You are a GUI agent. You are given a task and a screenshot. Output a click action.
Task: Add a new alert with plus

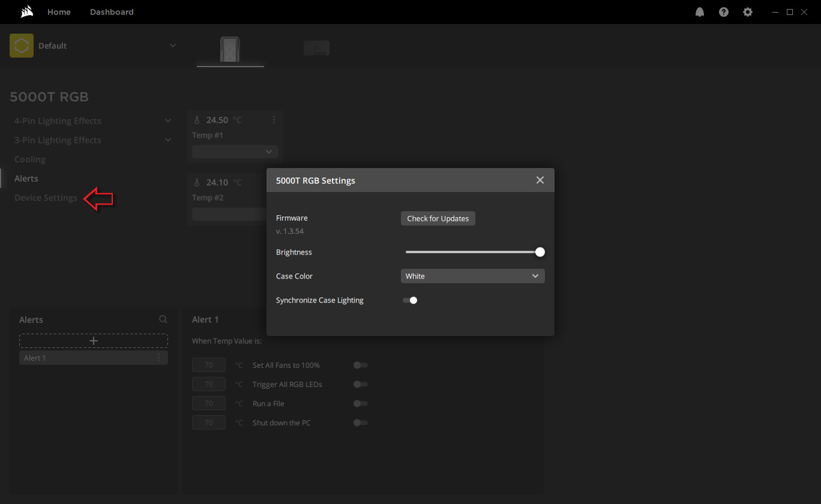coord(94,341)
